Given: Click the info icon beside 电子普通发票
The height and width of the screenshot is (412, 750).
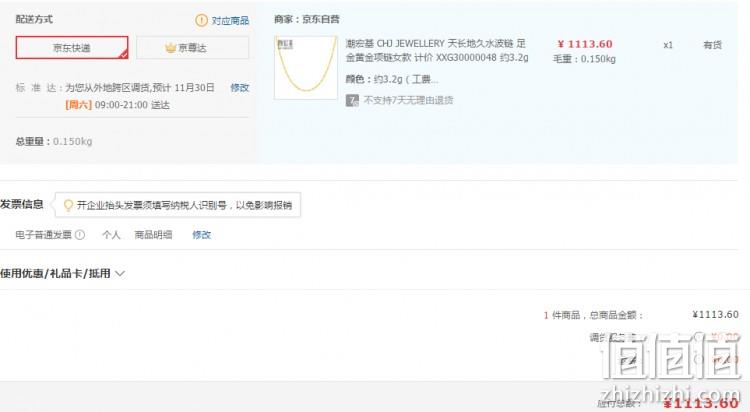Looking at the screenshot, I should 80,234.
